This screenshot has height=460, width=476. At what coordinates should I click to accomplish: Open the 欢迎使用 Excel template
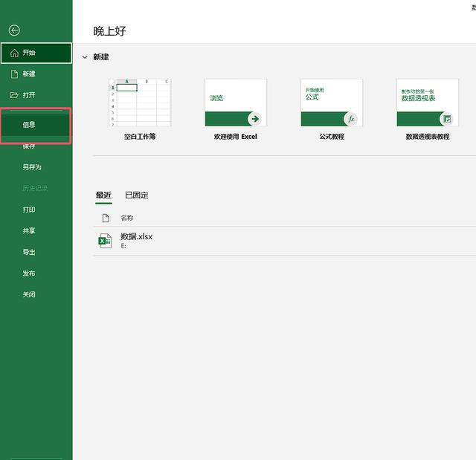pyautogui.click(x=236, y=103)
